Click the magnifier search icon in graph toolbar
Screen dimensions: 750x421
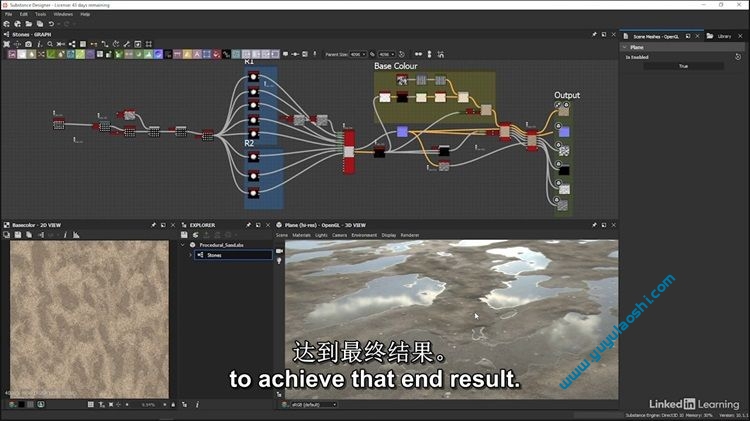(50, 44)
